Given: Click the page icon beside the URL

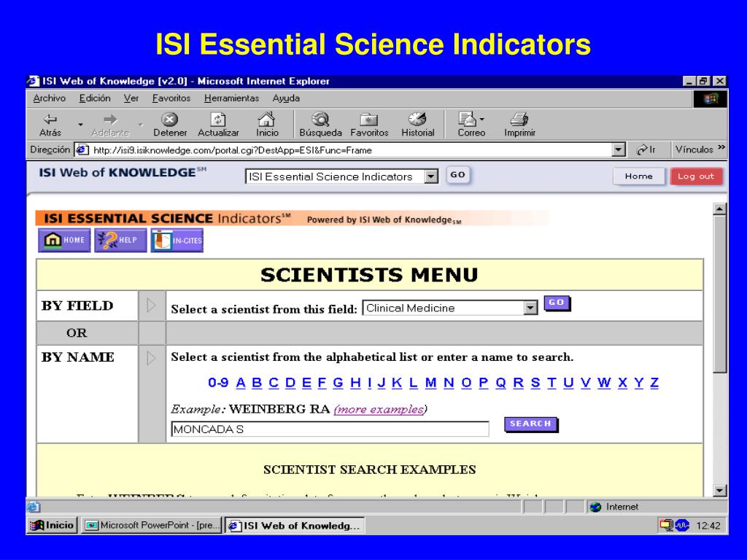Looking at the screenshot, I should (x=82, y=150).
